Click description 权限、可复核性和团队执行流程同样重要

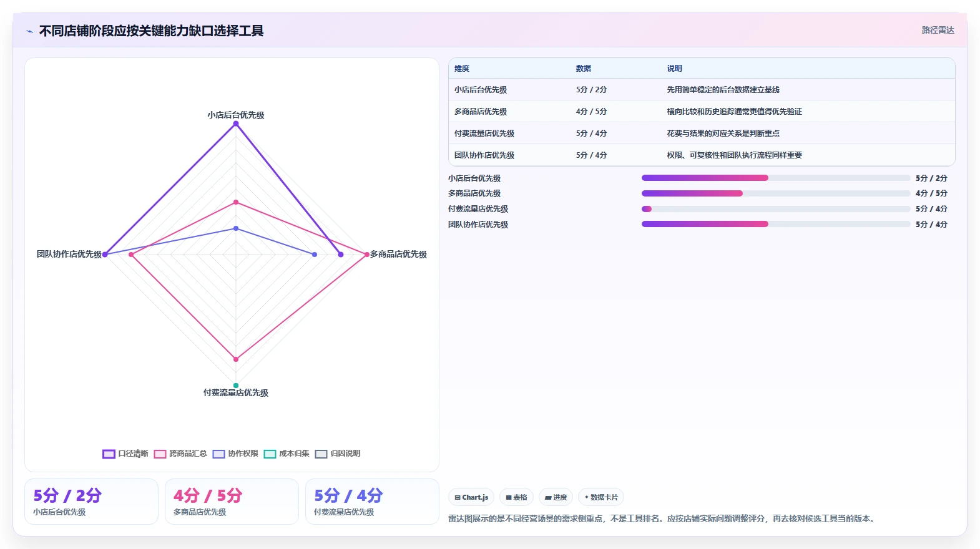(x=735, y=155)
